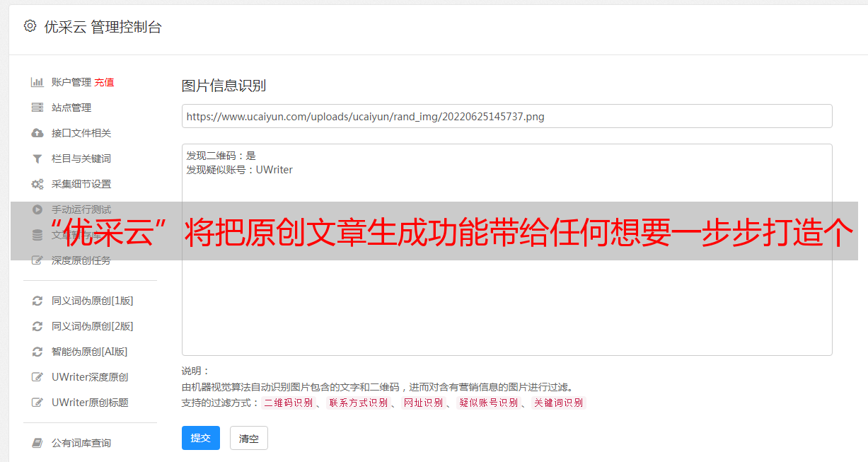868x462 pixels.
Task: Click the 清空 button
Action: (x=249, y=438)
